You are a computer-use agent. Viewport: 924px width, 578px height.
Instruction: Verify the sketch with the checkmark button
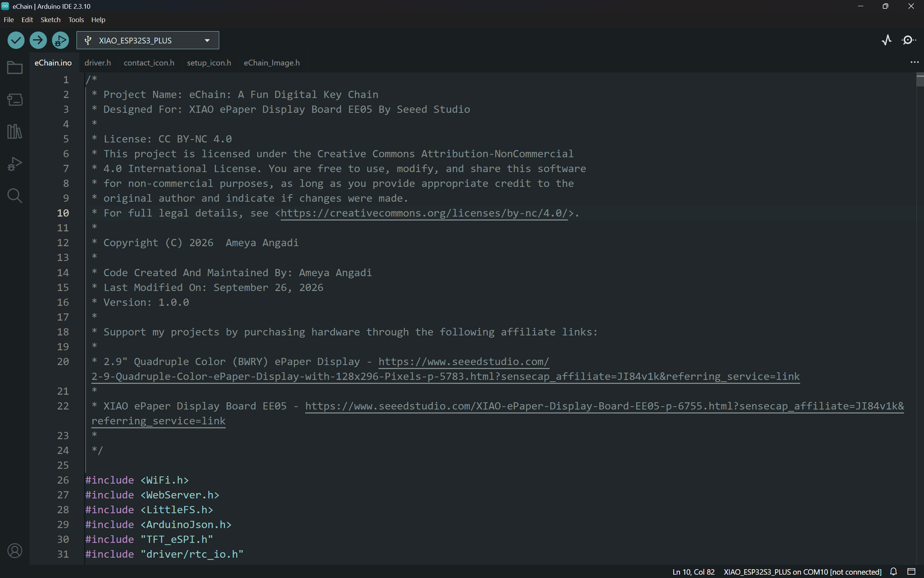(x=16, y=40)
